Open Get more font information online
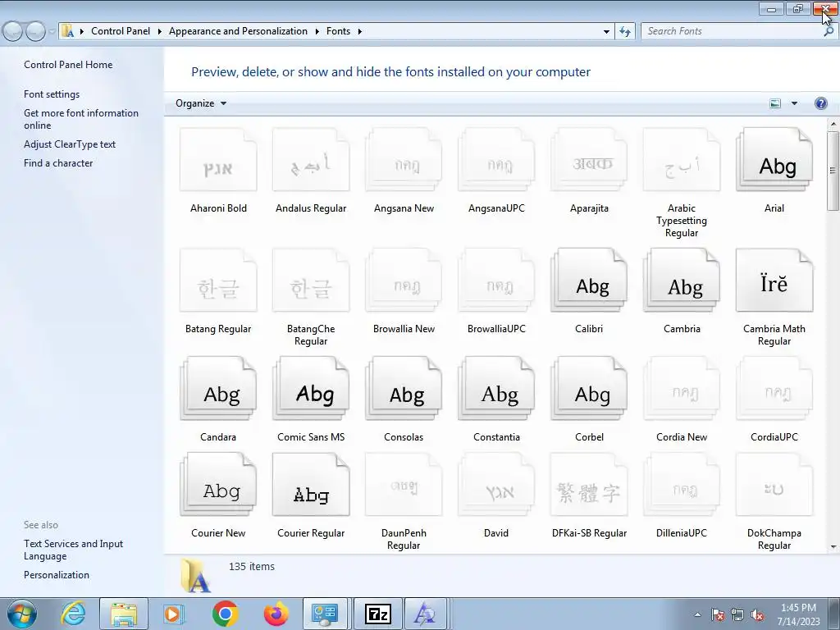 pos(81,119)
